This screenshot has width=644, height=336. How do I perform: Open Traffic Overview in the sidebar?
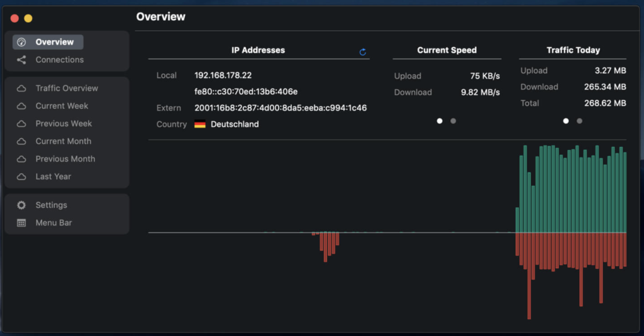(x=67, y=88)
